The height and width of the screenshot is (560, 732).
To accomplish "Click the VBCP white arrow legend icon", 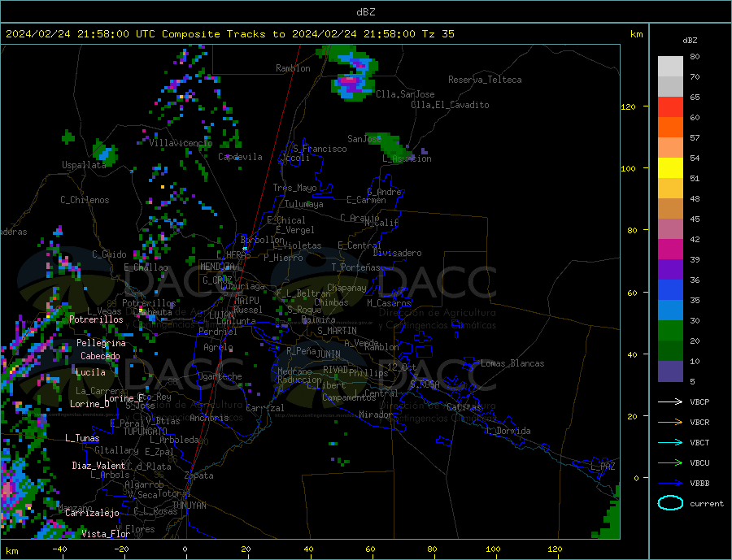I will tap(670, 402).
